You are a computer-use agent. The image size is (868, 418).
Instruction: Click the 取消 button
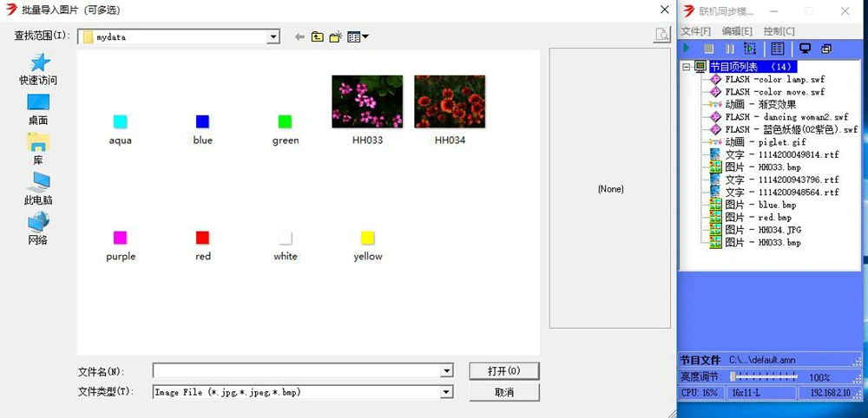tap(503, 392)
